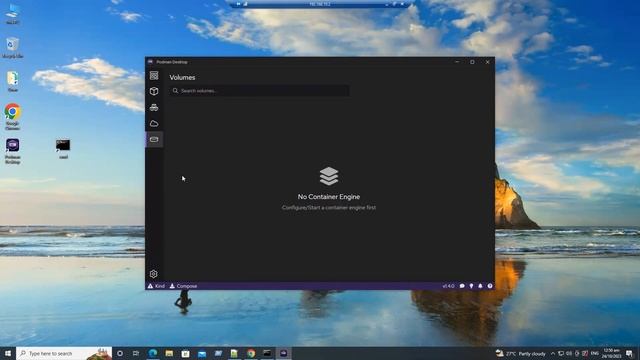Click the No Container Engine heading
This screenshot has height=360, width=640.
(329, 197)
